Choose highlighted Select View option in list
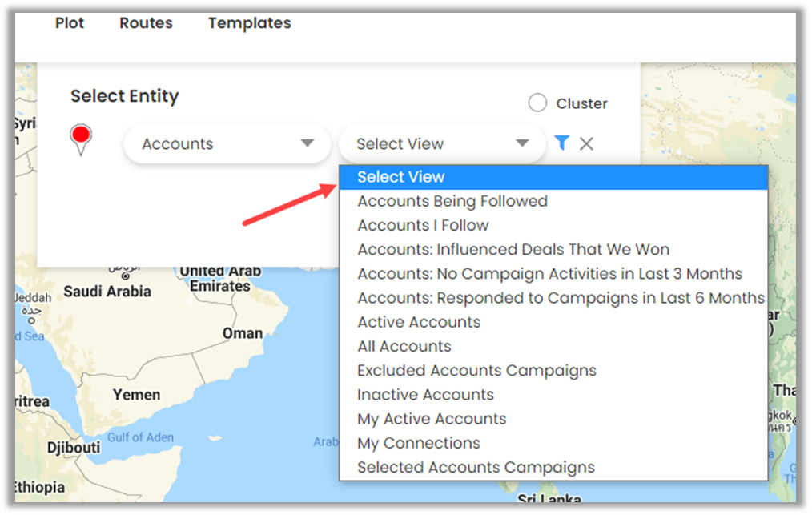812x515 pixels. click(x=400, y=177)
